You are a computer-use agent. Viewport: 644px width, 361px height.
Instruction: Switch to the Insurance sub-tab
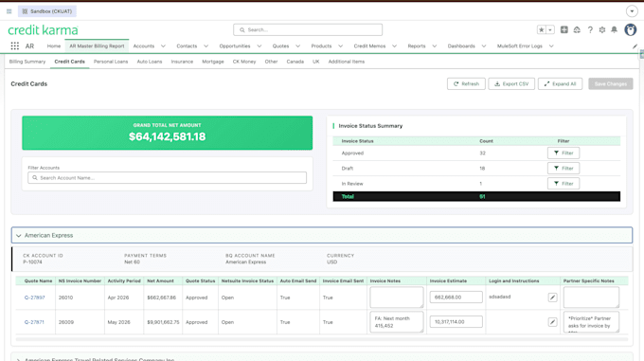pyautogui.click(x=182, y=62)
